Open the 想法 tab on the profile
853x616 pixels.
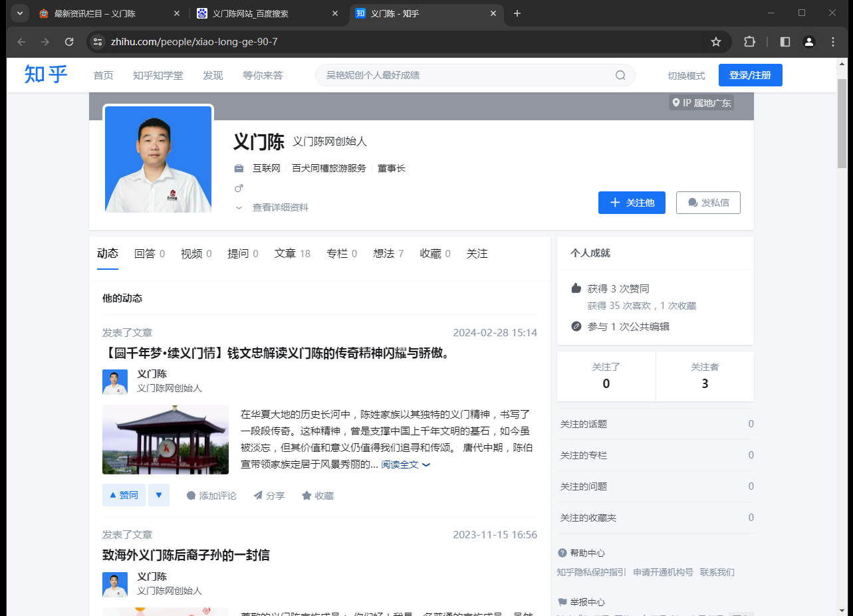tap(384, 254)
